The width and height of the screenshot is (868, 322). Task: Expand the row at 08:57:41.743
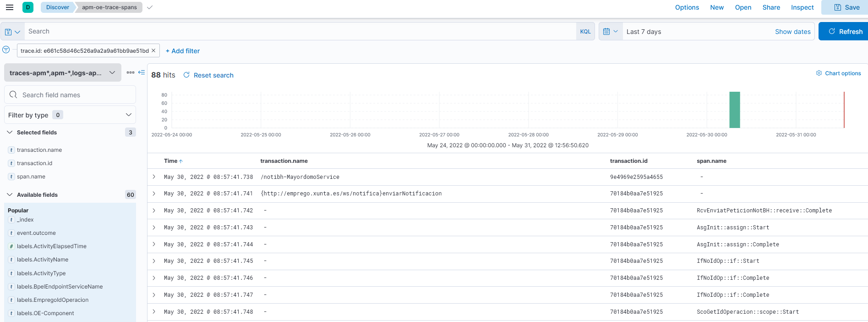point(154,228)
